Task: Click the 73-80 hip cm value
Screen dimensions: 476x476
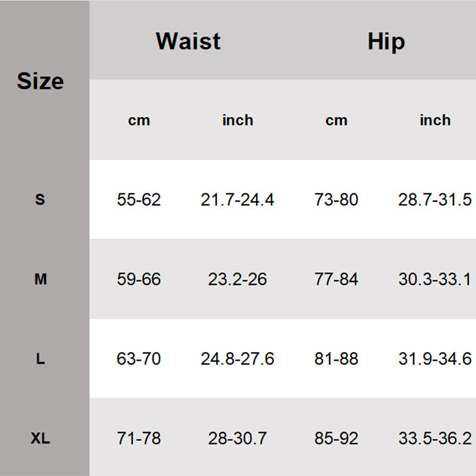Action: click(336, 199)
